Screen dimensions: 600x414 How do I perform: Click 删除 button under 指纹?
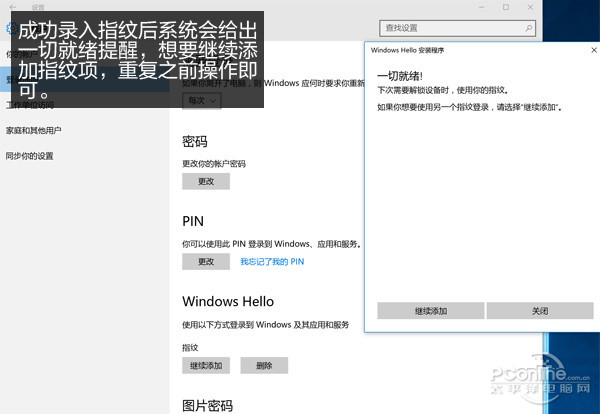(x=264, y=366)
